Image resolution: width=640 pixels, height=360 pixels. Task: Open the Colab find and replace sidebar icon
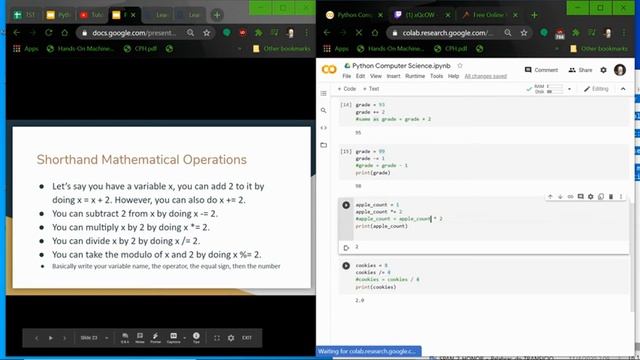click(x=324, y=111)
